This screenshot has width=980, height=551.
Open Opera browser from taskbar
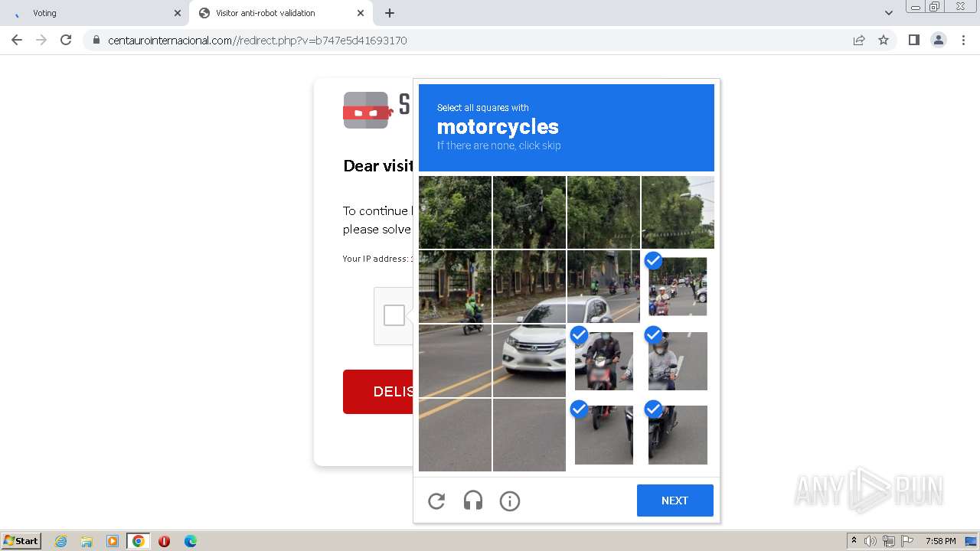point(164,541)
